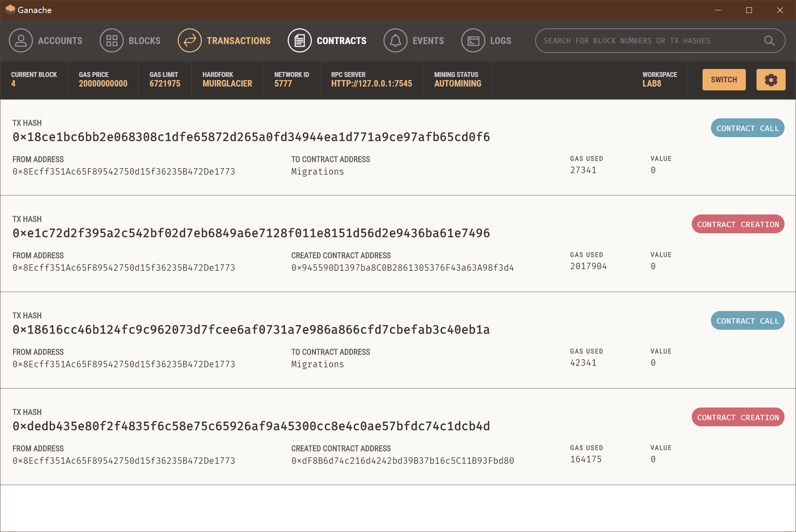Click gas price value 20000000000
The height and width of the screenshot is (532, 796).
click(x=103, y=83)
